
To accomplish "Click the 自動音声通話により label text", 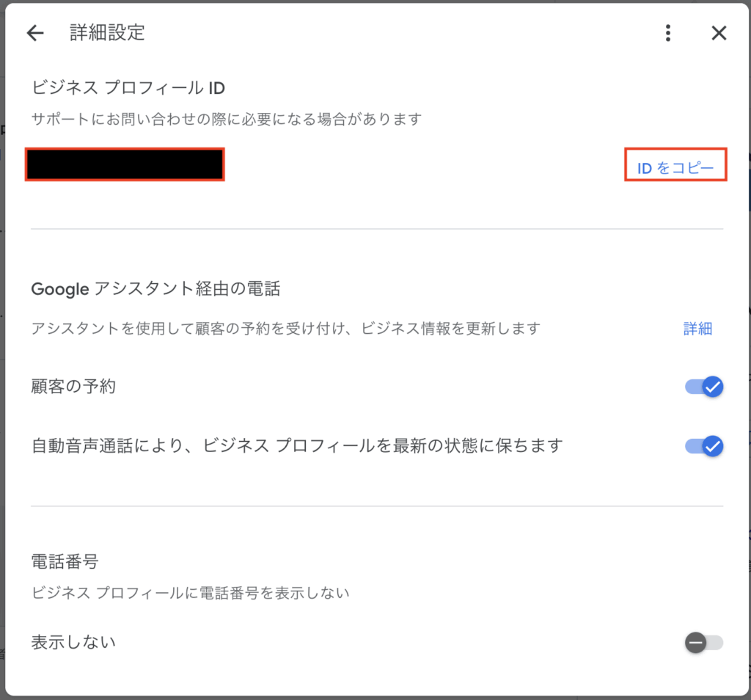I will (297, 445).
